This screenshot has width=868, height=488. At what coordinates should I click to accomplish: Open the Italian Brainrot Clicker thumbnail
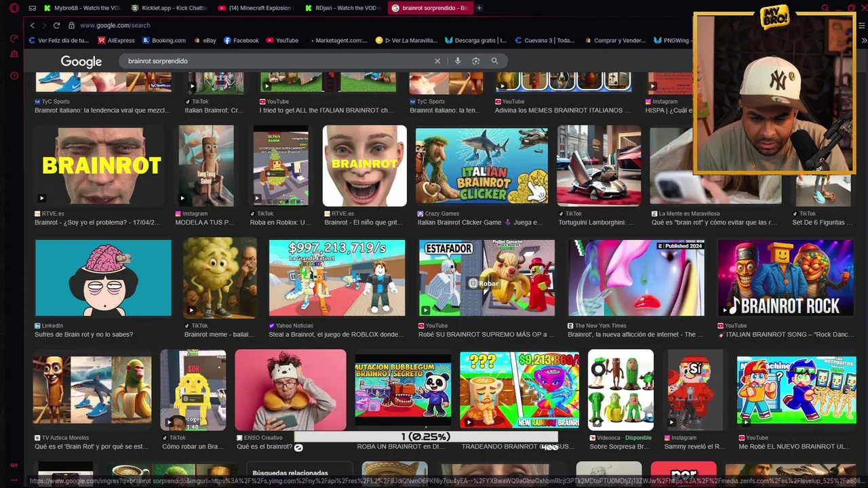point(481,165)
